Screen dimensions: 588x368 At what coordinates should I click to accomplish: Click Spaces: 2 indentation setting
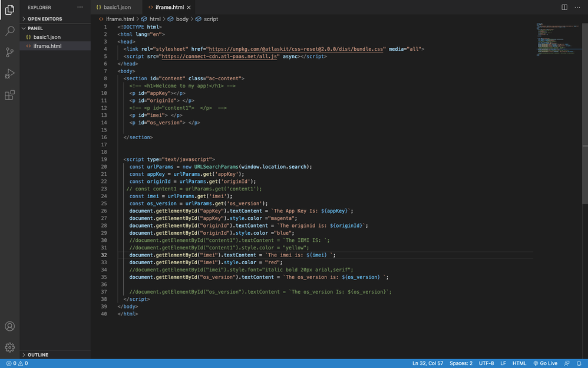461,363
